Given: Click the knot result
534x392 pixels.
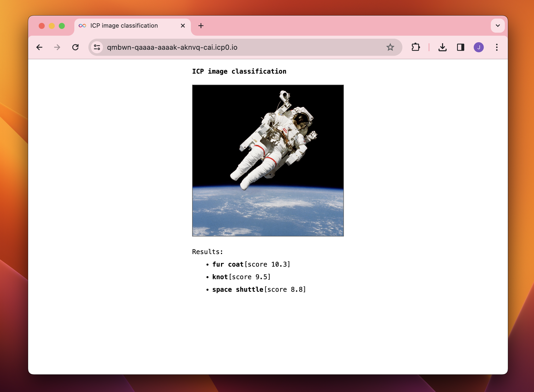Looking at the screenshot, I should [220, 277].
